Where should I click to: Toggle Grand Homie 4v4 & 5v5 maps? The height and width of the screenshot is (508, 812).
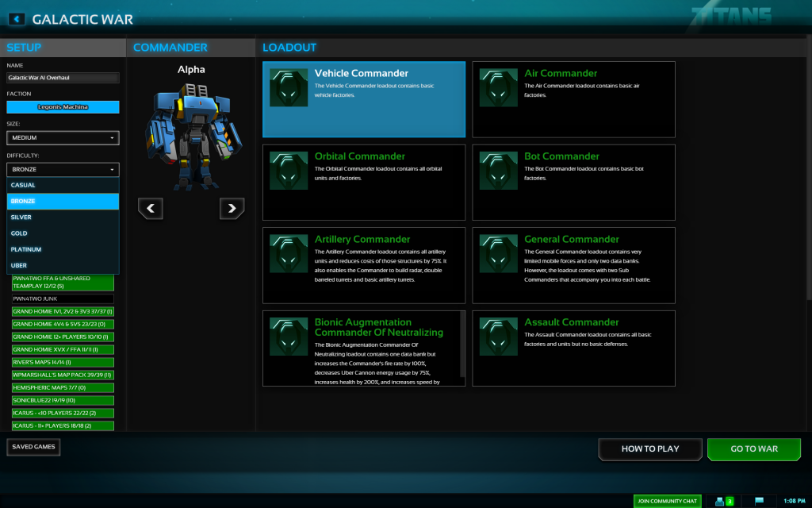tap(63, 324)
